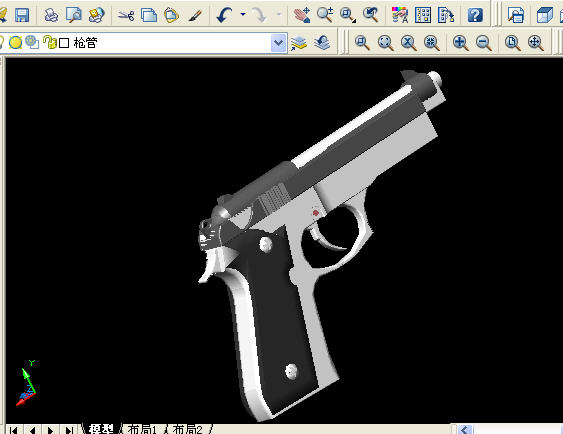Click the Help question mark icon
The width and height of the screenshot is (563, 434).
pyautogui.click(x=475, y=15)
